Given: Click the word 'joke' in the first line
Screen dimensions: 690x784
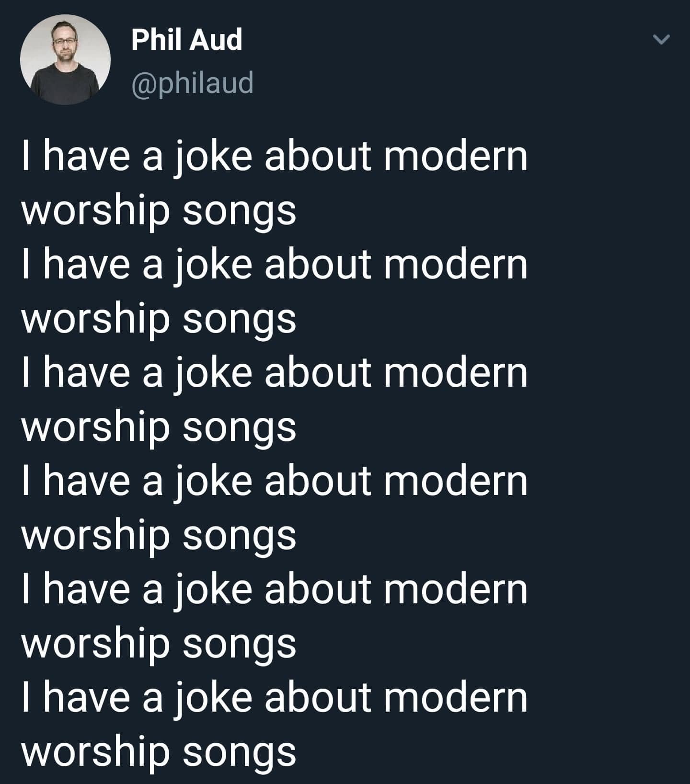Looking at the screenshot, I should 212,159.
